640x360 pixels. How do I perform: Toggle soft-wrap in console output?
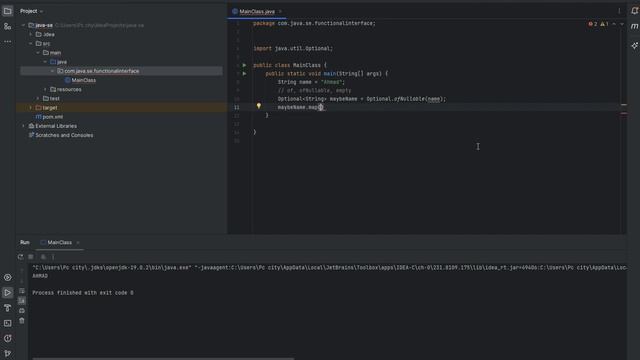pos(22,291)
